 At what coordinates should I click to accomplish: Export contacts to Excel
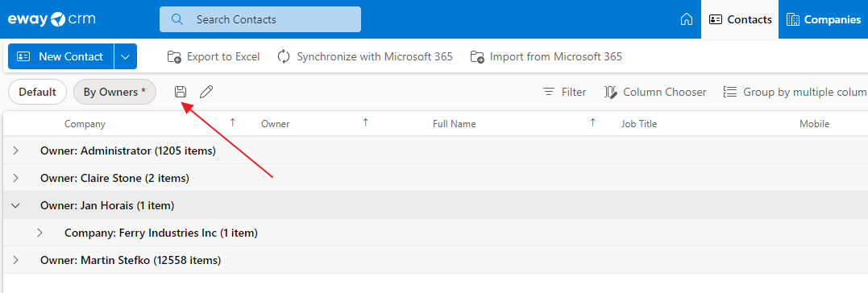[x=214, y=56]
